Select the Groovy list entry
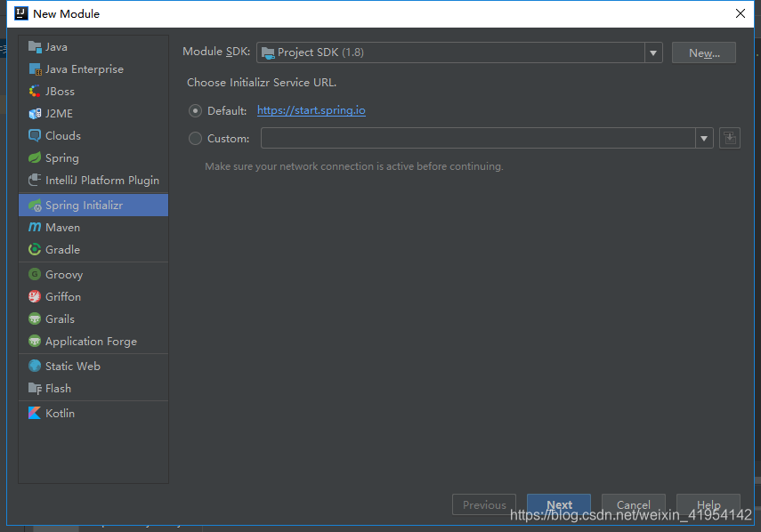This screenshot has height=532, width=761. 93,275
